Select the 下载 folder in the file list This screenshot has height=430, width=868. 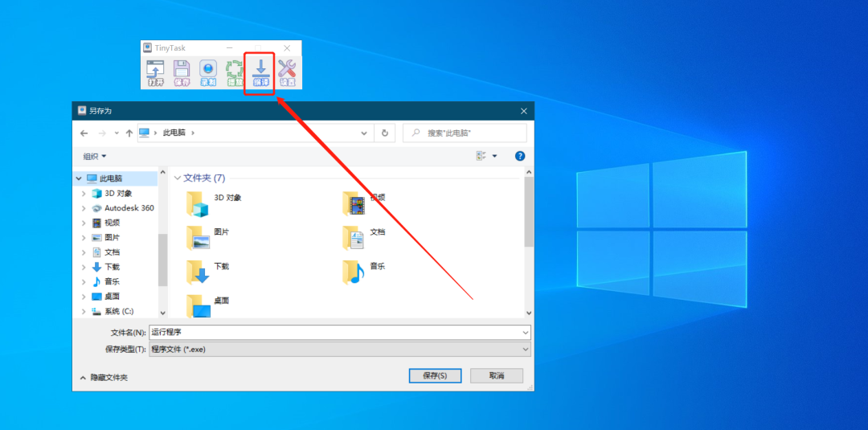tap(208, 272)
